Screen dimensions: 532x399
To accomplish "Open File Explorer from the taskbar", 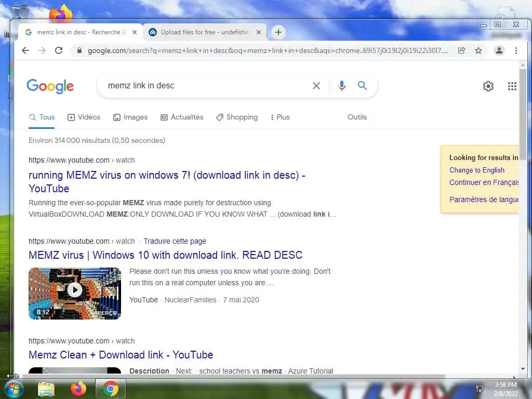I will point(46,389).
